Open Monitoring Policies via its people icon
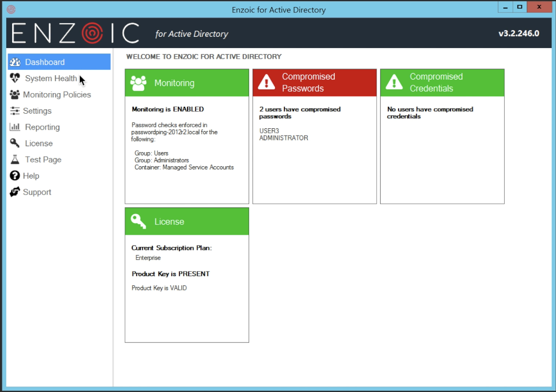Viewport: 556px width, 392px height. coord(14,94)
